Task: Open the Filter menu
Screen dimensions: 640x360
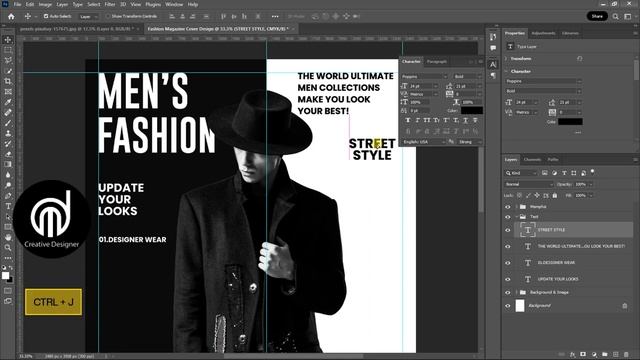Action: [x=110, y=4]
